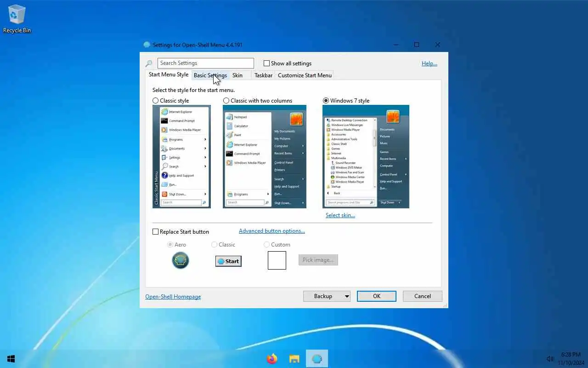
Task: Click the volume speaker tray icon
Action: pos(550,359)
